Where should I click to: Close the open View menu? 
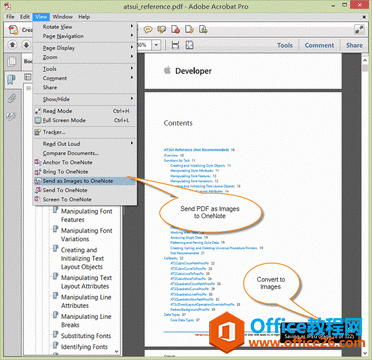click(41, 17)
